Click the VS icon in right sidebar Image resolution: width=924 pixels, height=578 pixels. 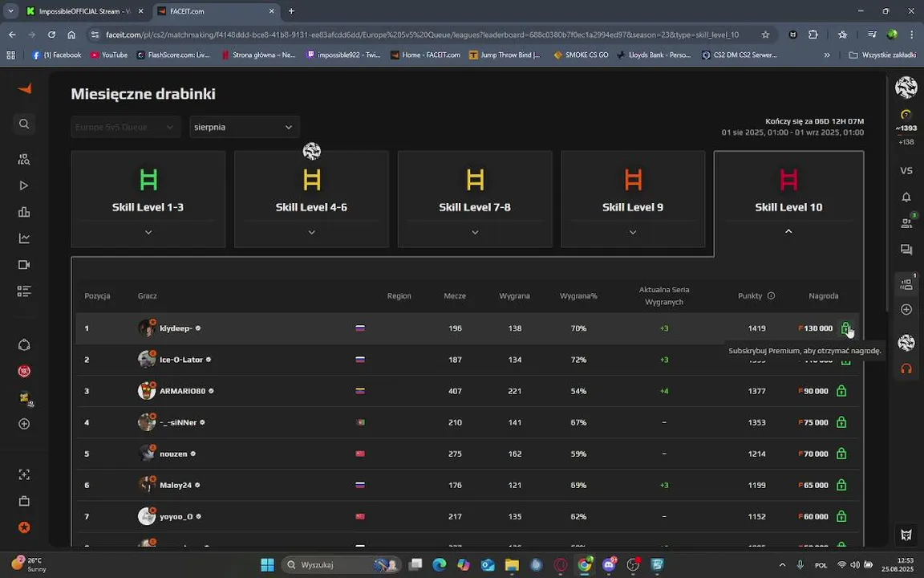pos(906,171)
